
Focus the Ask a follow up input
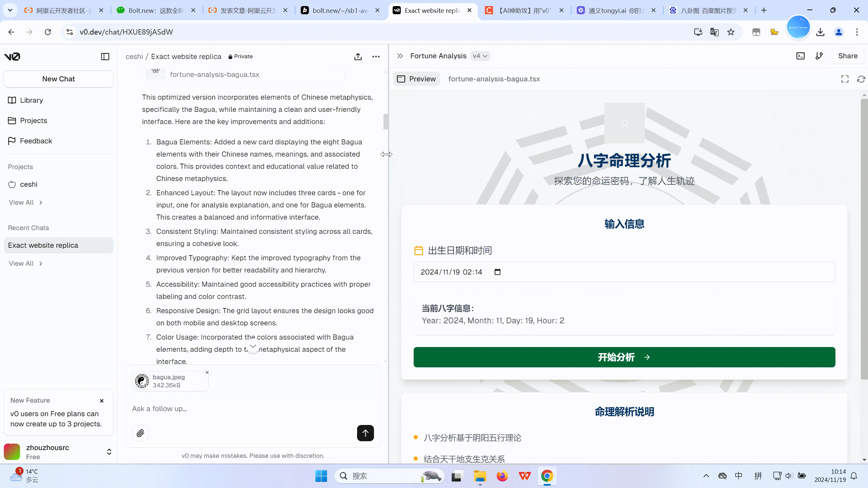253,409
